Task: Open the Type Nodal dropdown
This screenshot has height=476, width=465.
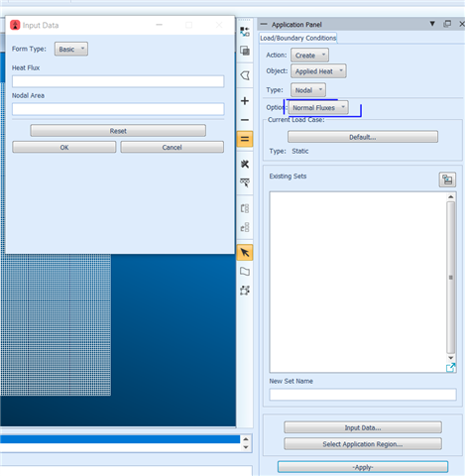Action: (308, 90)
